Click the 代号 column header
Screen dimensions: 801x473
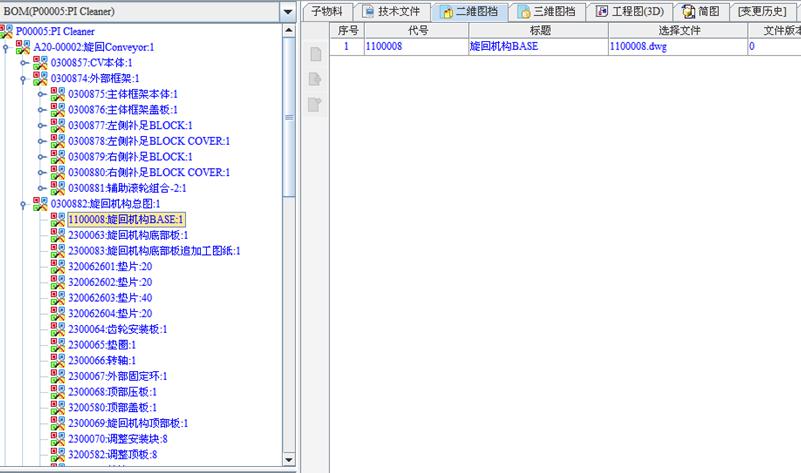(414, 31)
